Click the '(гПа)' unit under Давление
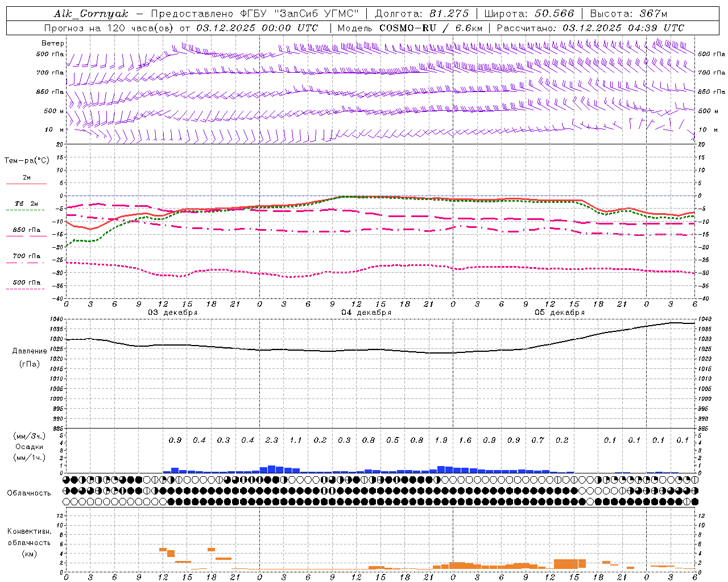This screenshot has width=728, height=582. coord(30,364)
